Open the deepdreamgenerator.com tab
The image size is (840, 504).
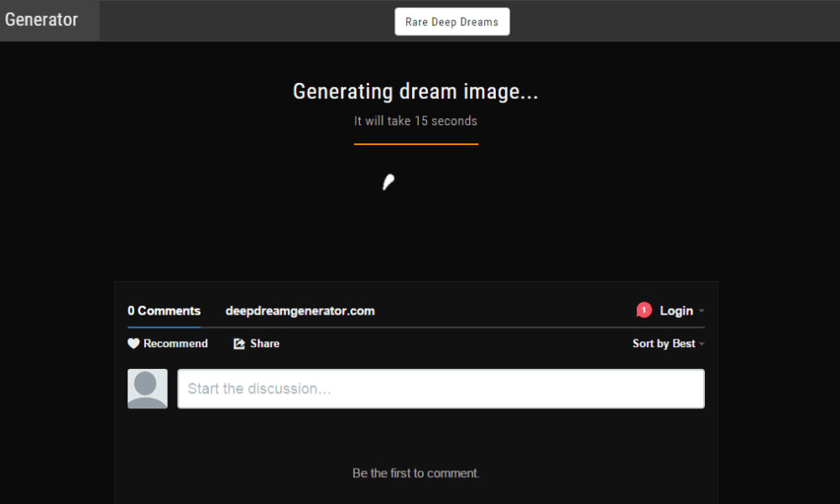[x=300, y=310]
